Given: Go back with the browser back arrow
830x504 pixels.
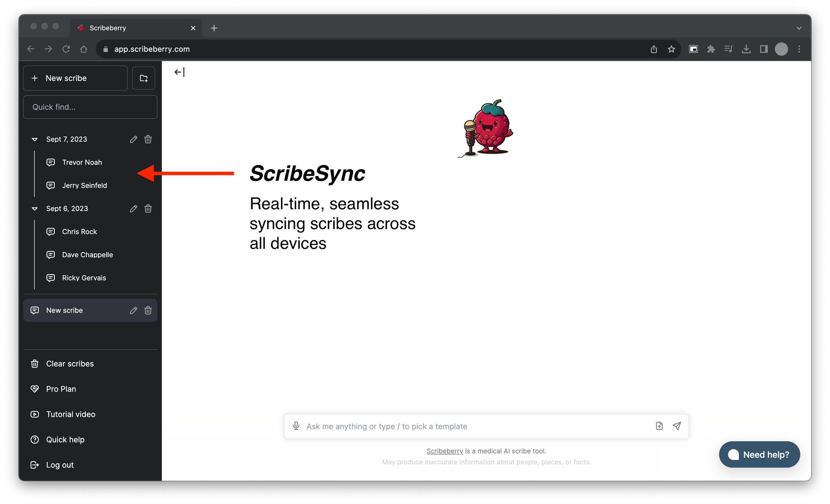Looking at the screenshot, I should [x=31, y=49].
